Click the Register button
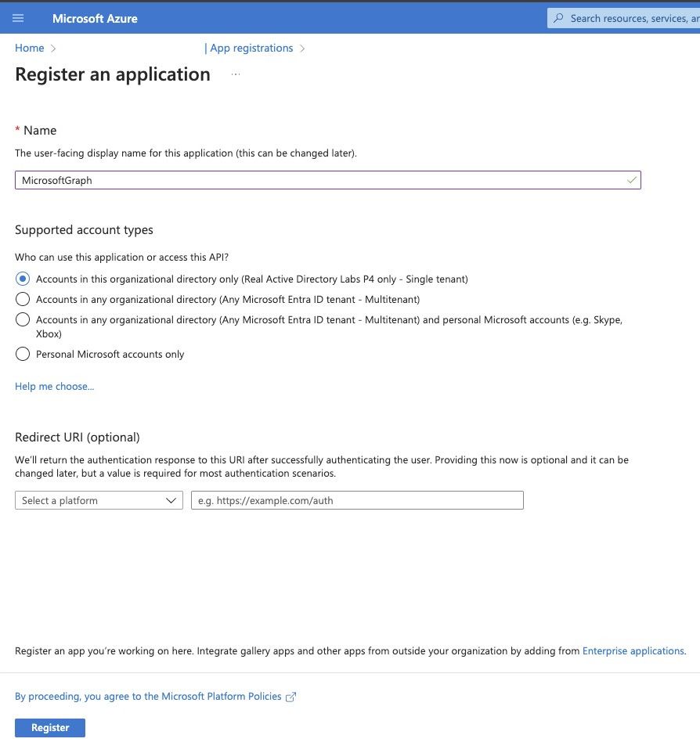The image size is (700, 753). coord(49,727)
